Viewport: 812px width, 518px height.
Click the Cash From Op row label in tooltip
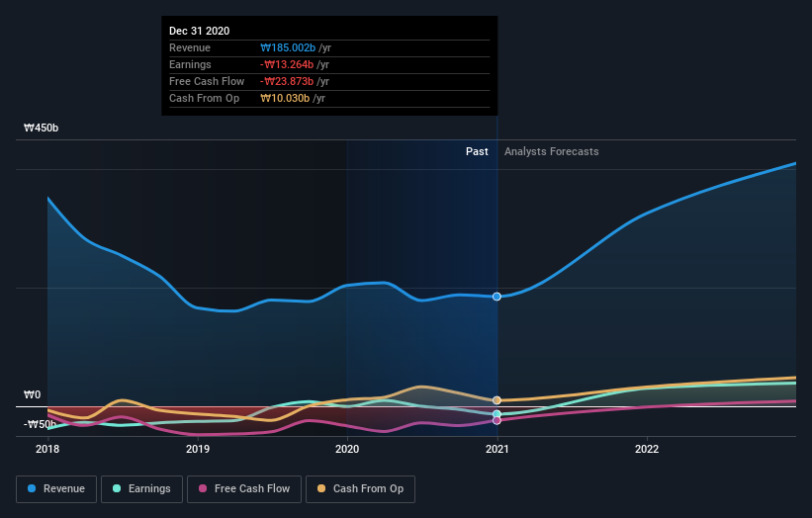coord(204,98)
